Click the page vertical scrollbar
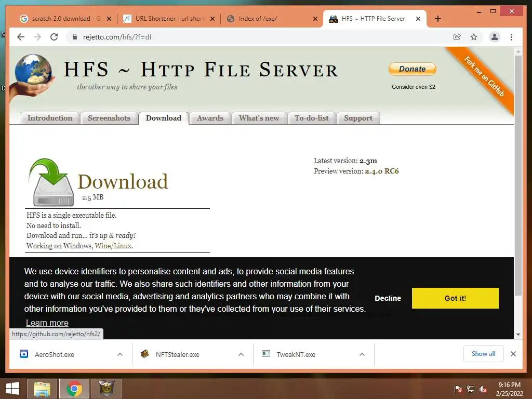This screenshot has height=399, width=532. [518, 175]
